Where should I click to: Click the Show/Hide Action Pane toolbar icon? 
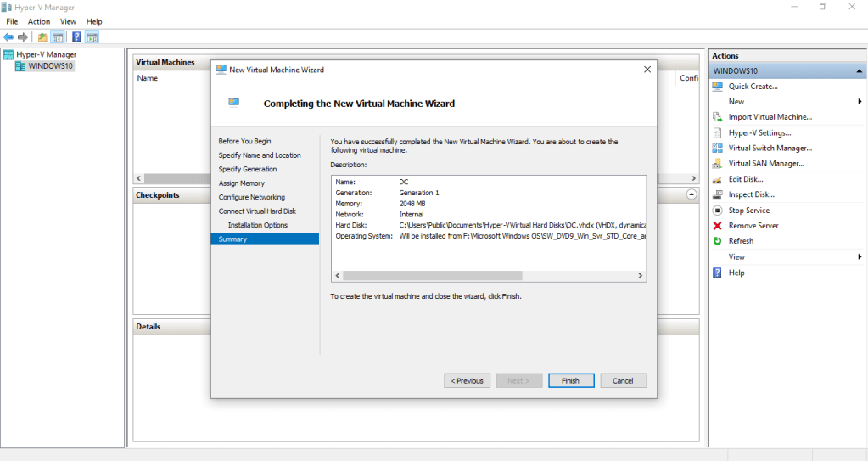(x=92, y=37)
